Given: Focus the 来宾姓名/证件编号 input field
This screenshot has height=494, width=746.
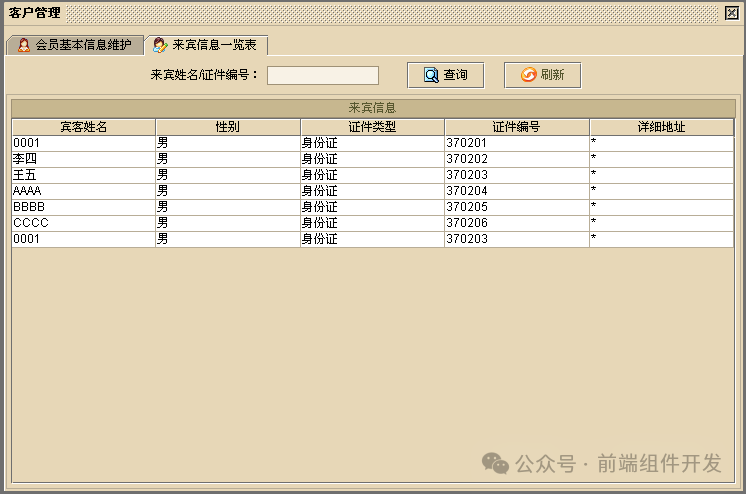Looking at the screenshot, I should tap(323, 75).
